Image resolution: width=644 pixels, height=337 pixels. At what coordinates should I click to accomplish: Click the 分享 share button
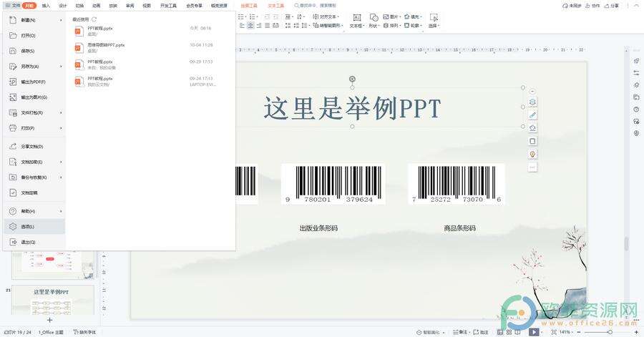611,6
